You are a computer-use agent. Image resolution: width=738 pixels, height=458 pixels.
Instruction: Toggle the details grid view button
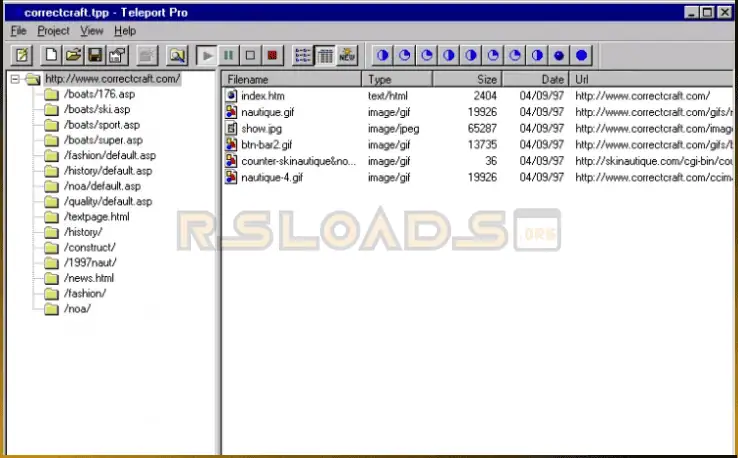(x=325, y=55)
